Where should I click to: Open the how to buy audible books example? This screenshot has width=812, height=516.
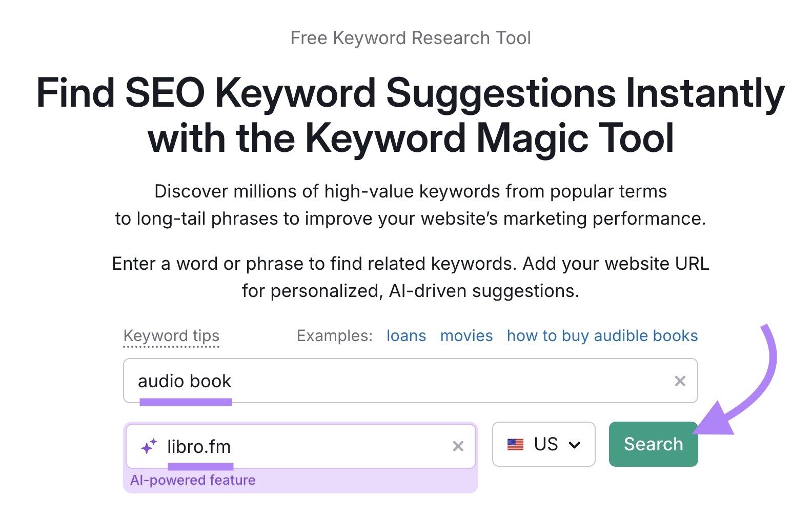click(601, 335)
